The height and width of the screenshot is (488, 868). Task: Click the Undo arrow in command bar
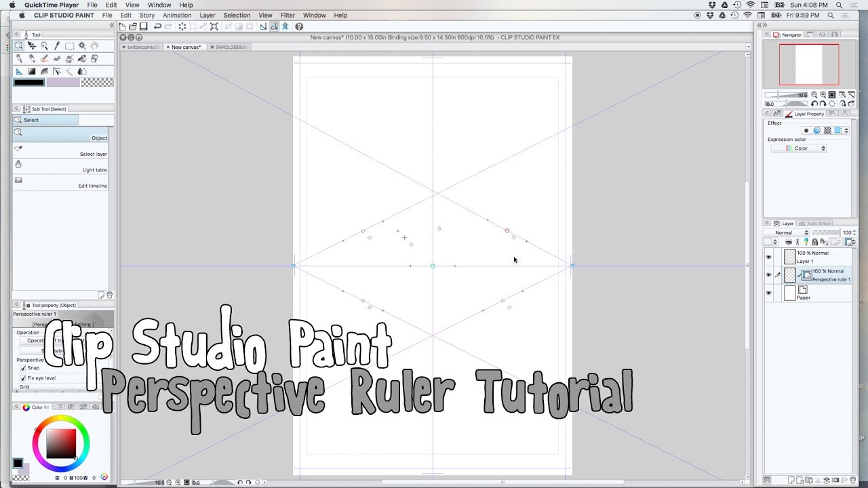[157, 26]
